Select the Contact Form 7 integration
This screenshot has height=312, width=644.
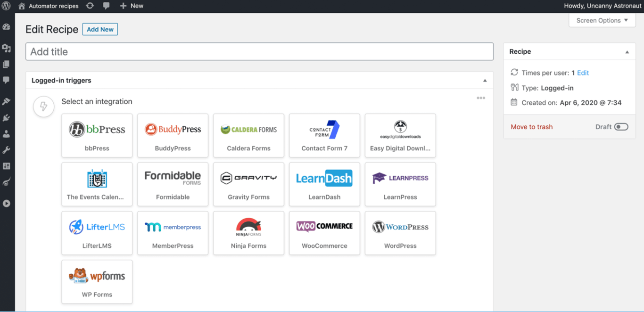coord(324,135)
